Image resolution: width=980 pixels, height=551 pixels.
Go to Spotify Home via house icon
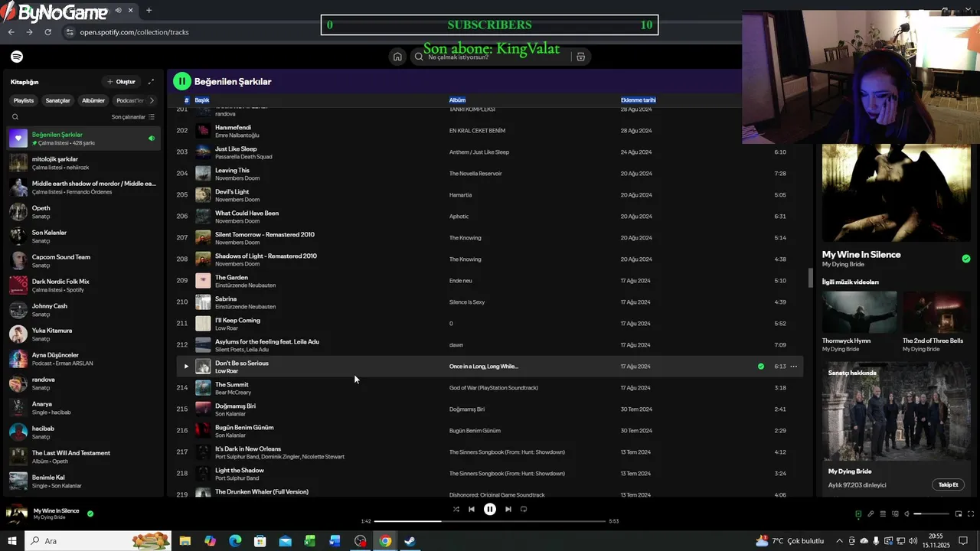(397, 57)
